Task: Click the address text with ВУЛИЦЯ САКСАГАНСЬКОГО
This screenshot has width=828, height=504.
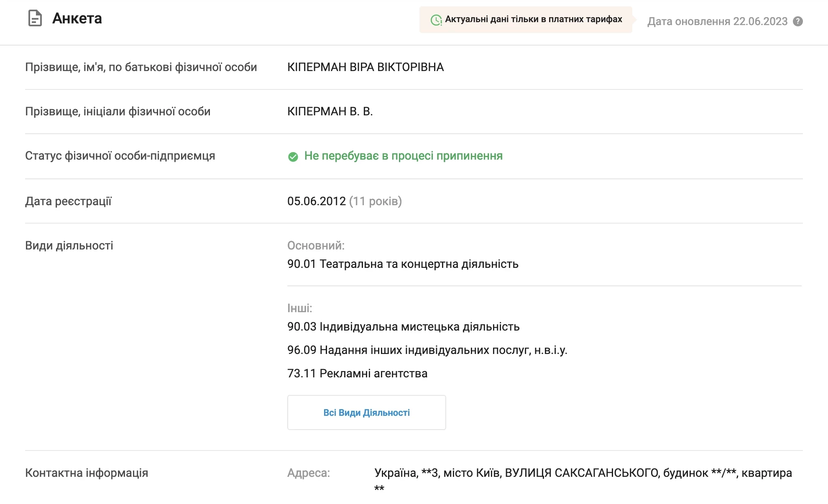Action: pos(583,473)
